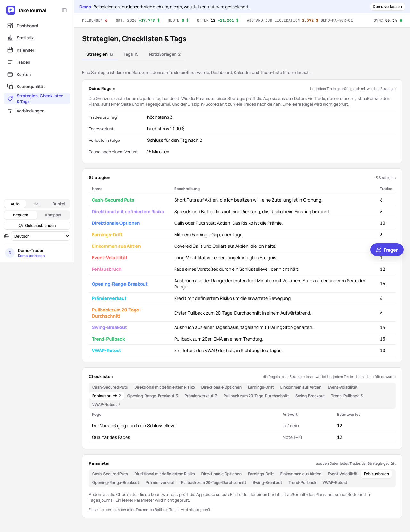Screen dimensions: 410x532
Task: Open the Swing-Breakout strategy in table
Action: 109,327
